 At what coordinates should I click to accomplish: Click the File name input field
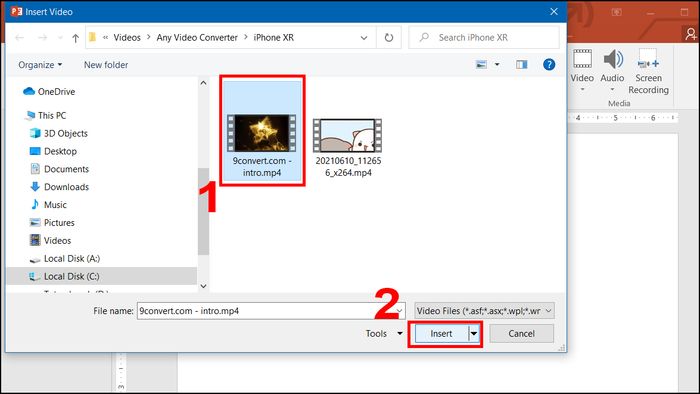pos(266,311)
